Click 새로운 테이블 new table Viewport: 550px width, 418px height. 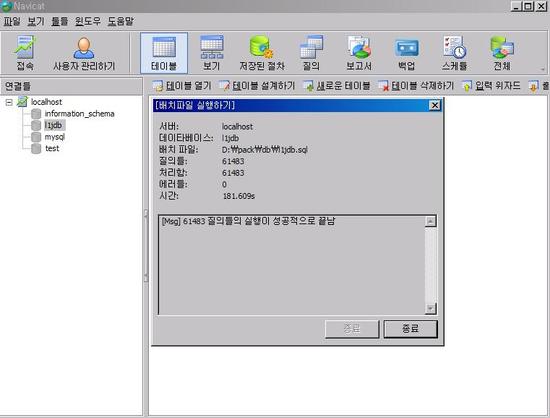pos(337,86)
